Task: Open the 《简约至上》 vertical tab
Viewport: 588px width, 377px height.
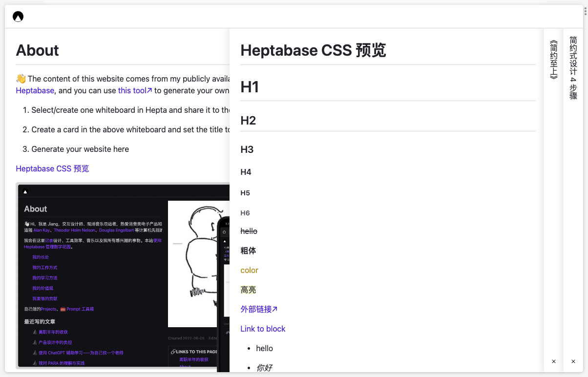Action: tap(553, 59)
